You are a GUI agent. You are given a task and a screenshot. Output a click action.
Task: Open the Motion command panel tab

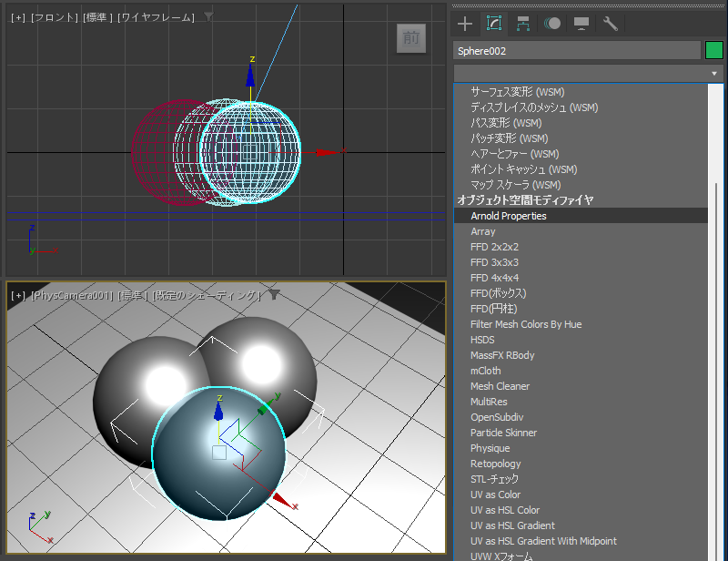tap(552, 24)
